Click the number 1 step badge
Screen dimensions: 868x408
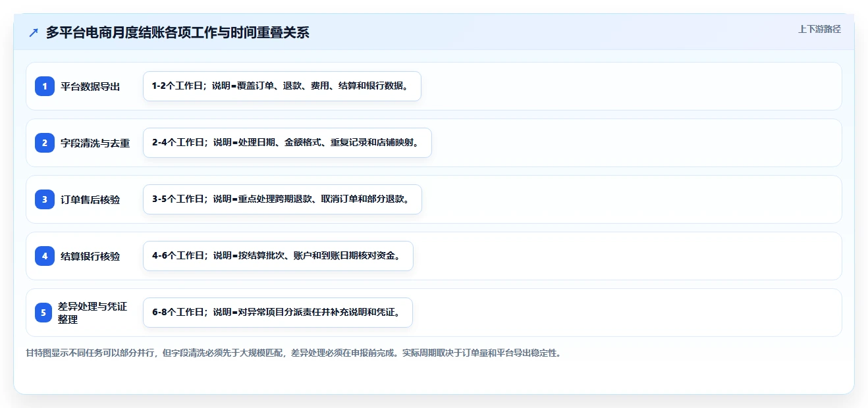tap(45, 86)
